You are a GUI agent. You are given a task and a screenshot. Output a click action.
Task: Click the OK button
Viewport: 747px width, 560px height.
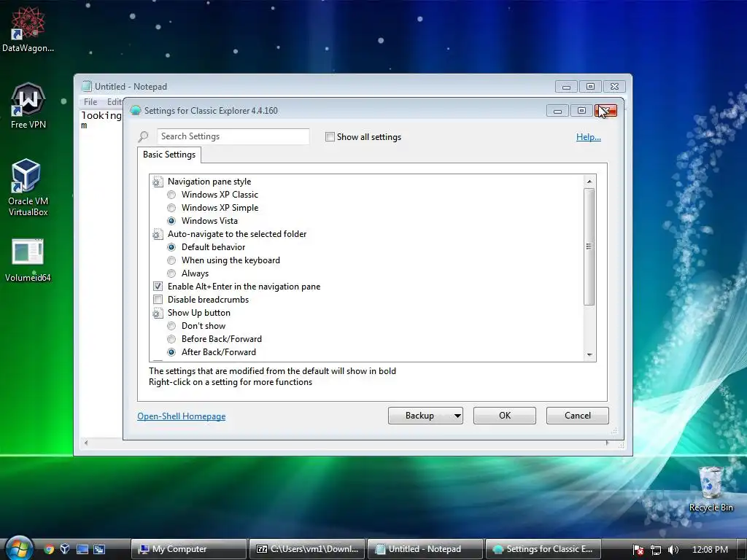pyautogui.click(x=505, y=416)
